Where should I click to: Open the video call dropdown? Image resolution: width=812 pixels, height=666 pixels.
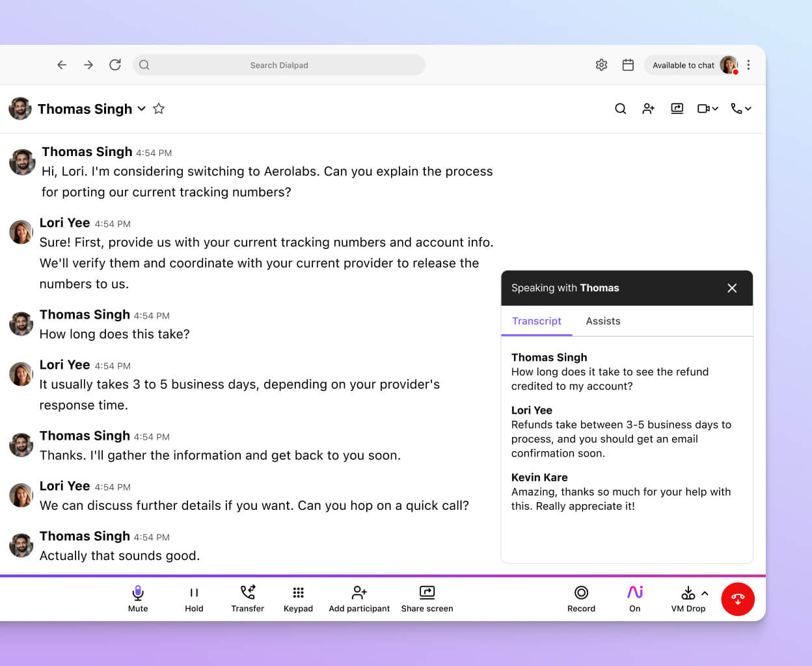pos(707,109)
